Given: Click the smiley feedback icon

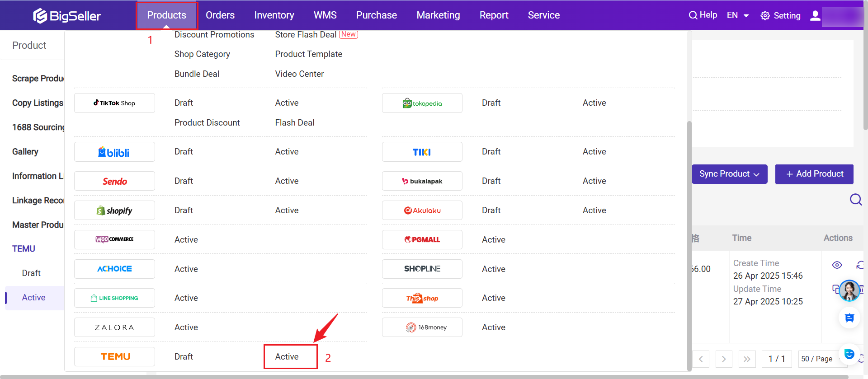Looking at the screenshot, I should click(x=849, y=354).
